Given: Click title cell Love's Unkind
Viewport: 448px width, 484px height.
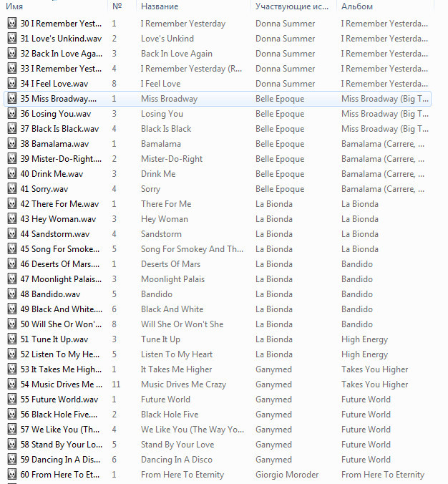Looking at the screenshot, I should (x=167, y=39).
